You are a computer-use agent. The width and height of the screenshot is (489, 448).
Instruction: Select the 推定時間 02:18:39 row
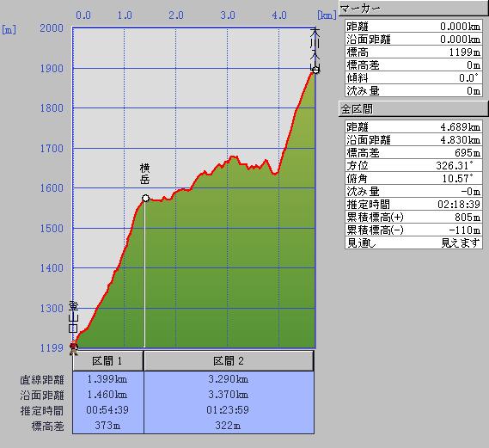point(413,205)
